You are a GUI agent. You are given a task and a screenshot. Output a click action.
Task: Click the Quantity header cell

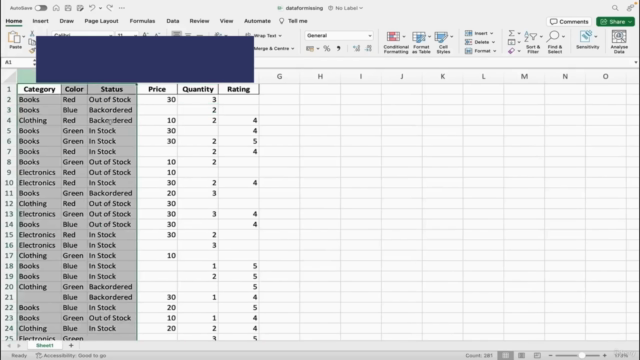point(198,89)
